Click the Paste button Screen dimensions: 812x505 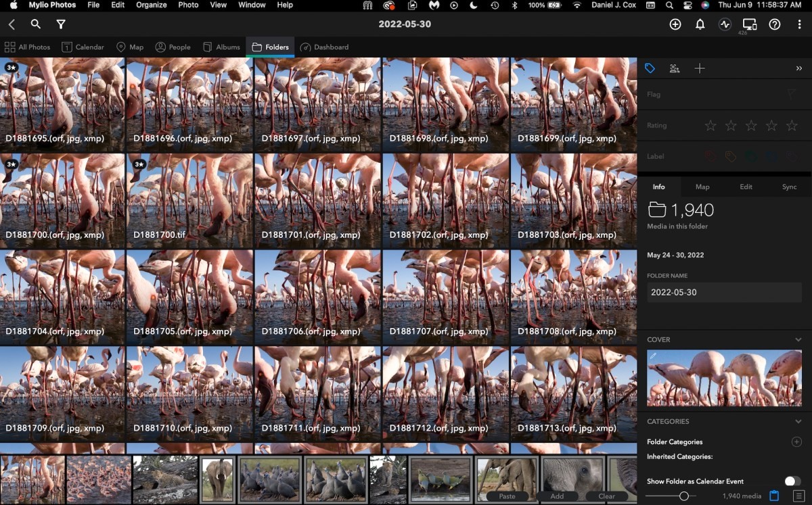pos(507,496)
